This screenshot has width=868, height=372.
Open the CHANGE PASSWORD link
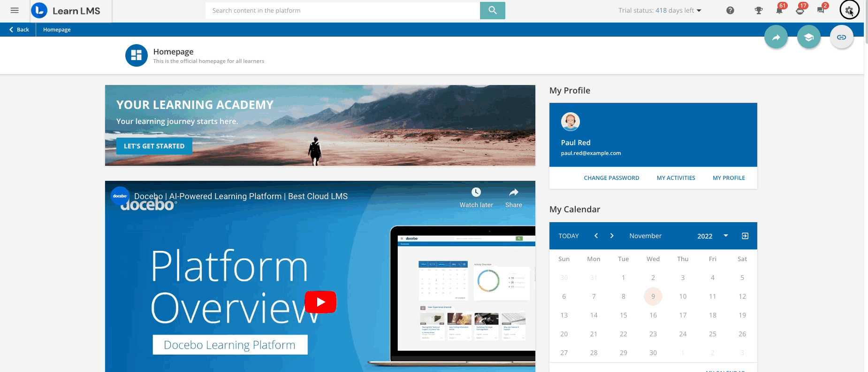tap(611, 178)
